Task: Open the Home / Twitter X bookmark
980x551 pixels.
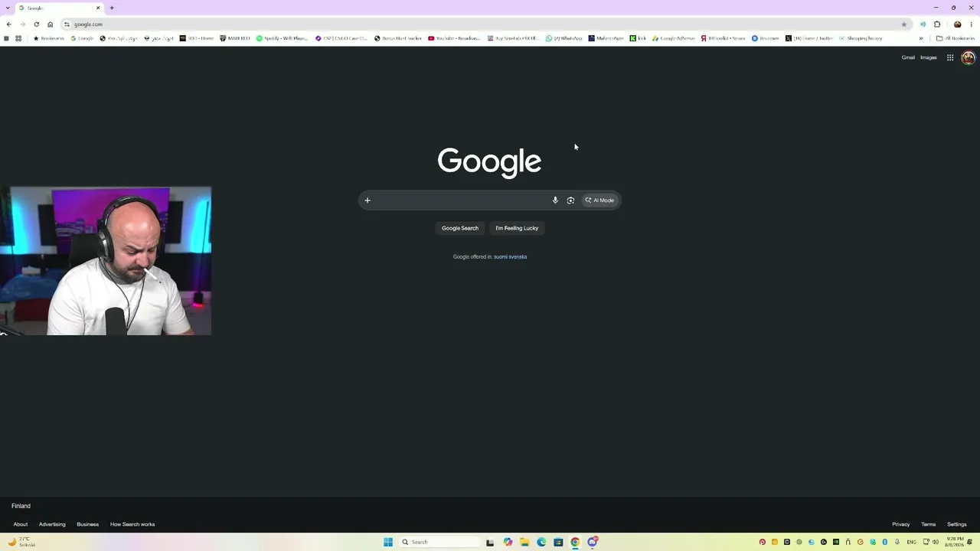Action: tap(809, 38)
